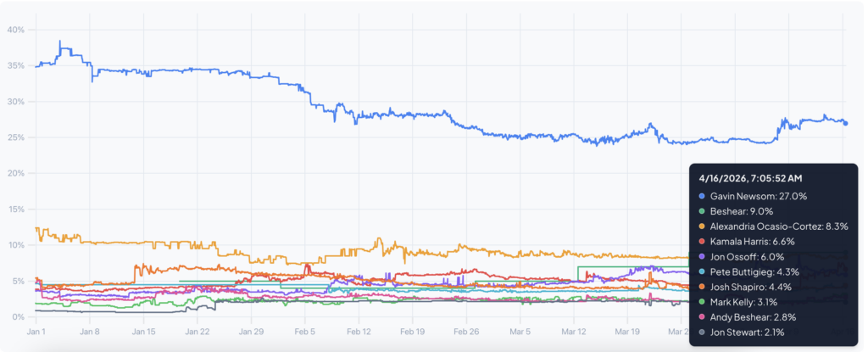This screenshot has width=868, height=352.
Task: Click the gray Jon Stewart legend dot
Action: 703,332
